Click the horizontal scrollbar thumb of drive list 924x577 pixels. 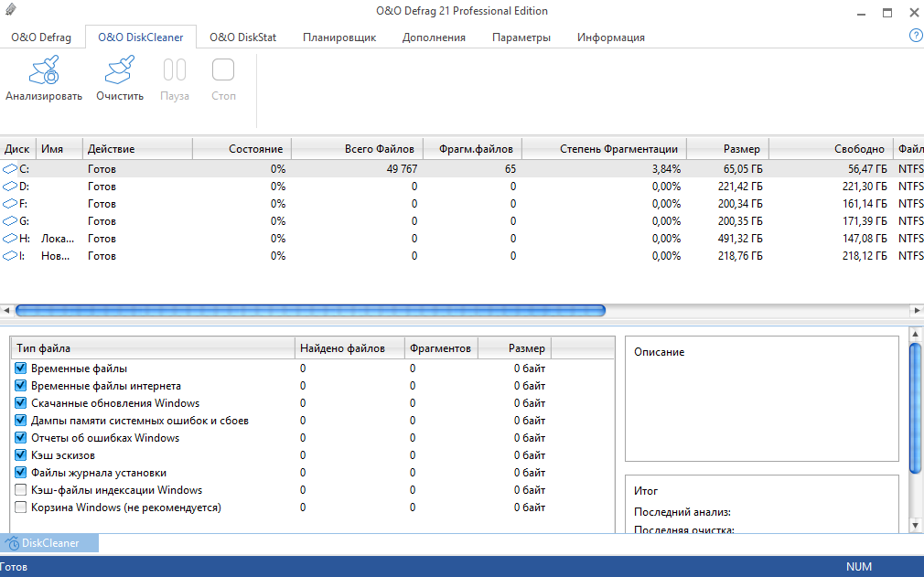click(310, 310)
